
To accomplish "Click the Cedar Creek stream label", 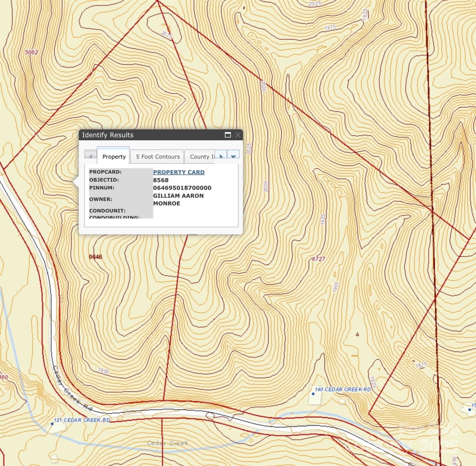I will (167, 443).
